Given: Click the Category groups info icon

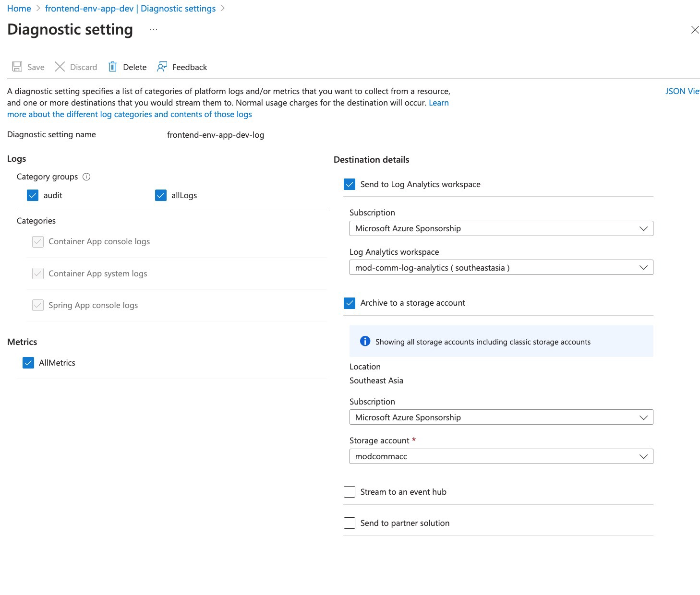Looking at the screenshot, I should (x=86, y=177).
